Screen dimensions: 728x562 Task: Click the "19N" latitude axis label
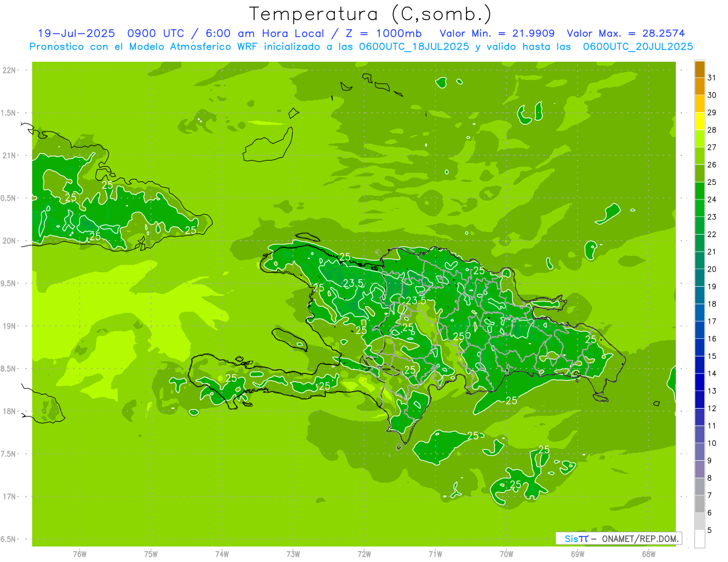pyautogui.click(x=9, y=326)
